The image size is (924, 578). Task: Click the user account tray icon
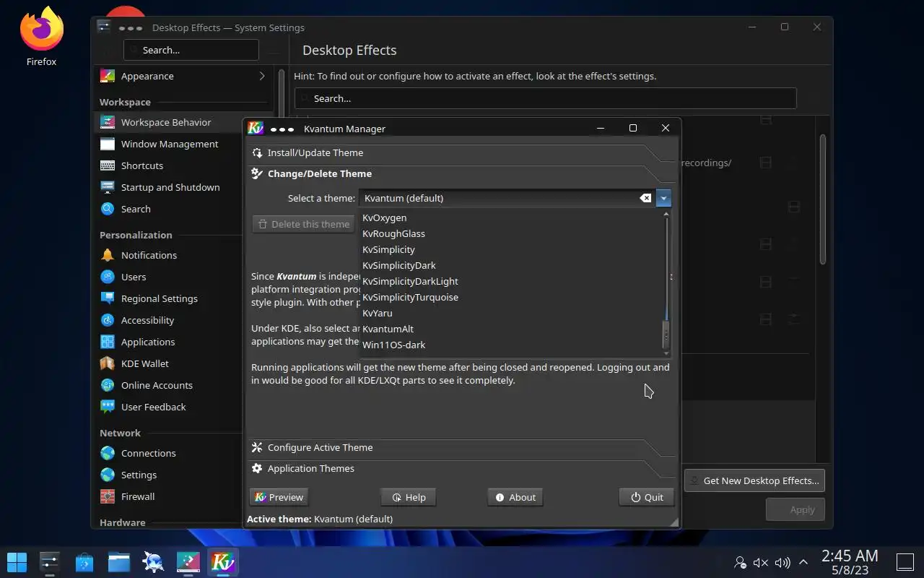coord(740,562)
